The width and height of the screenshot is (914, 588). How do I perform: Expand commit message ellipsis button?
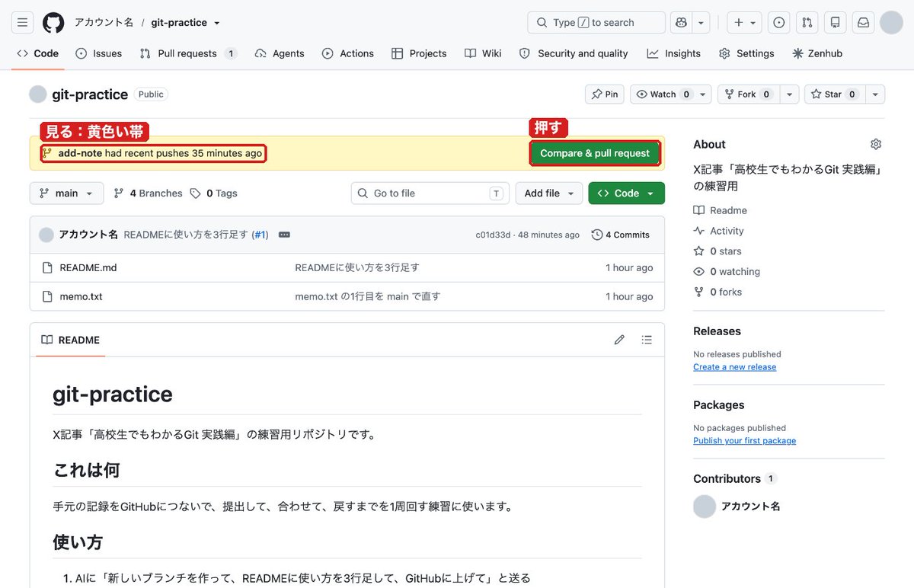[284, 235]
